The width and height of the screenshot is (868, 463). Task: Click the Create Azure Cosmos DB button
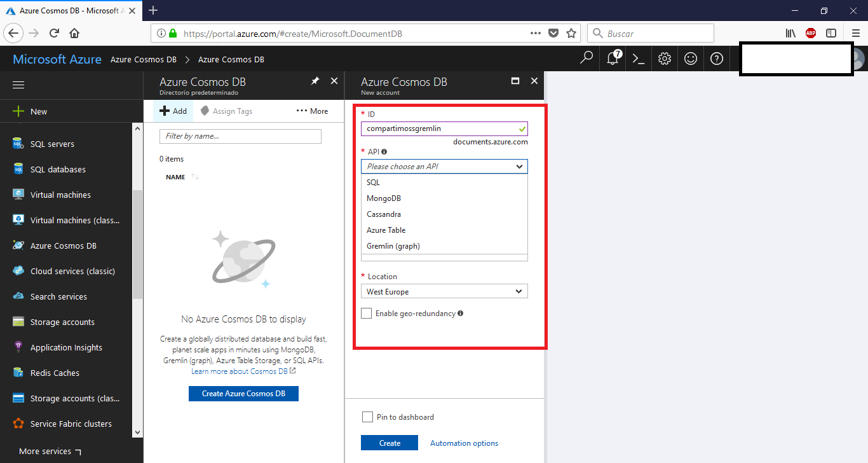[x=243, y=394]
